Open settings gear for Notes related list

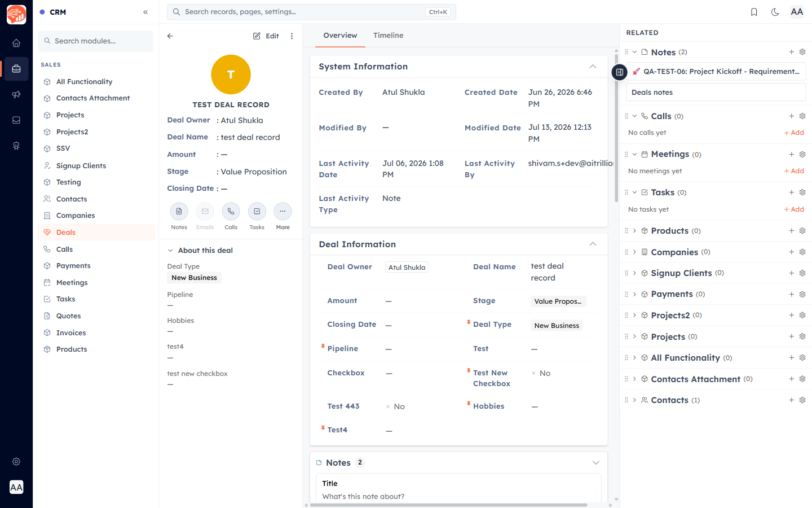tap(802, 52)
